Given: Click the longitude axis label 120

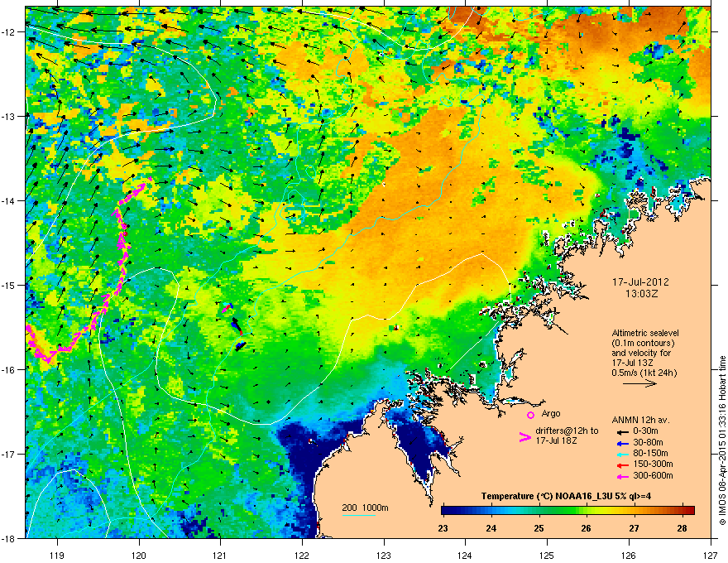Looking at the screenshot, I should (139, 555).
